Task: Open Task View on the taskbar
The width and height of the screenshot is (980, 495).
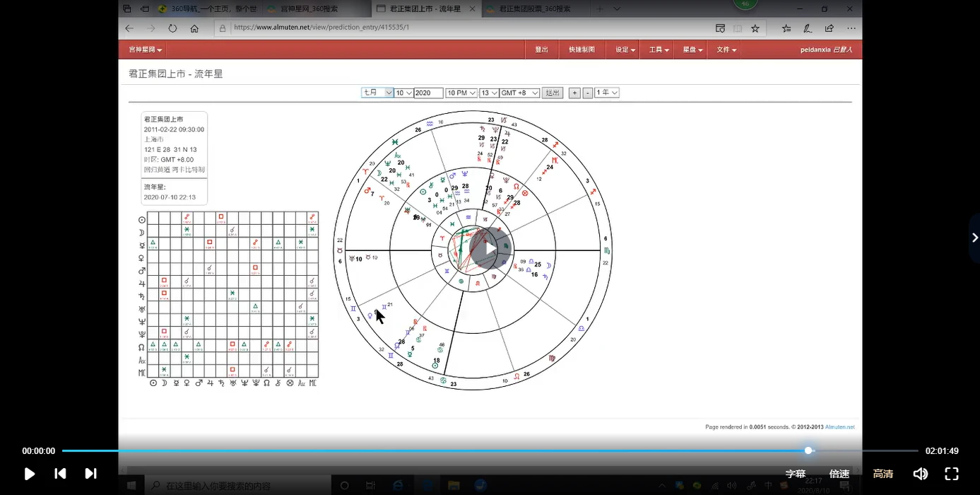Action: (x=370, y=486)
